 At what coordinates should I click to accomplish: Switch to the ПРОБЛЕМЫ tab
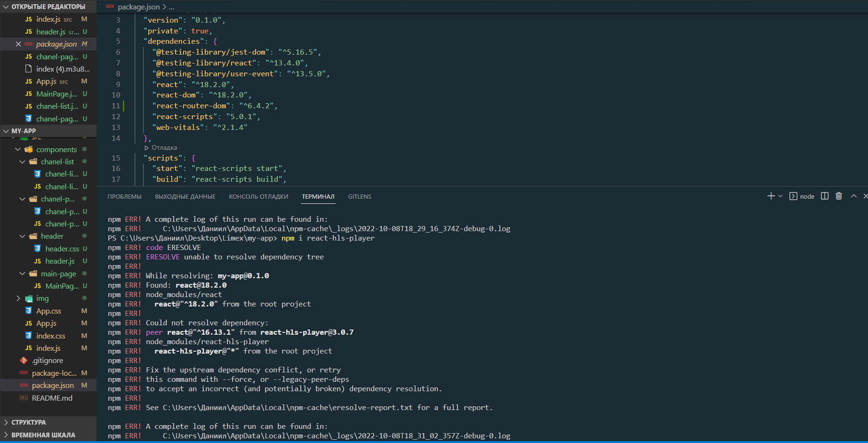(x=124, y=197)
